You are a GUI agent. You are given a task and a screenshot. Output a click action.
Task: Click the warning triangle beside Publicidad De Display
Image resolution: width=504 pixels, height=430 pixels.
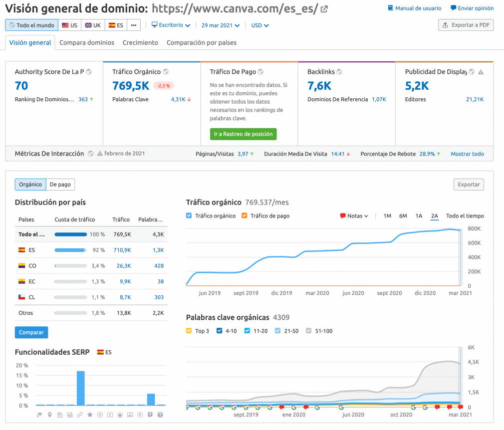coord(481,72)
